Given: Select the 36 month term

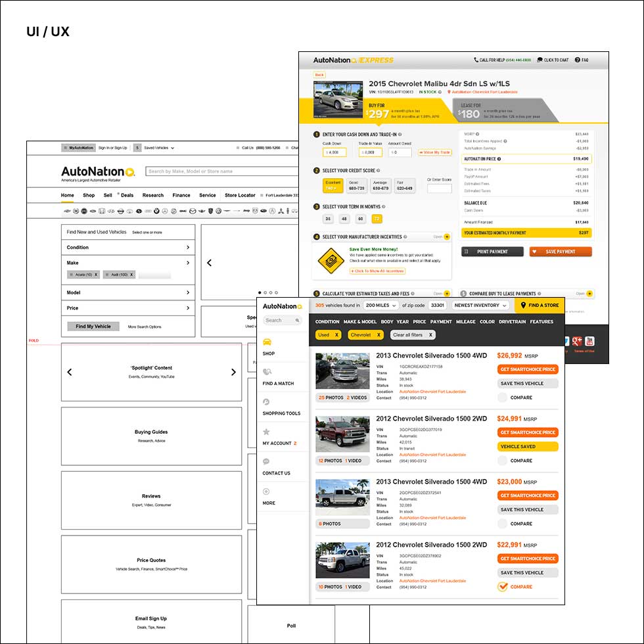Looking at the screenshot, I should click(x=328, y=219).
